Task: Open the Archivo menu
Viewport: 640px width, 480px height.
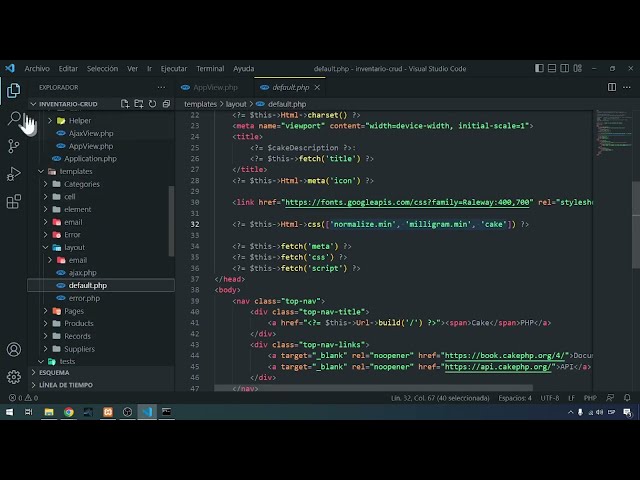Action: pos(37,69)
